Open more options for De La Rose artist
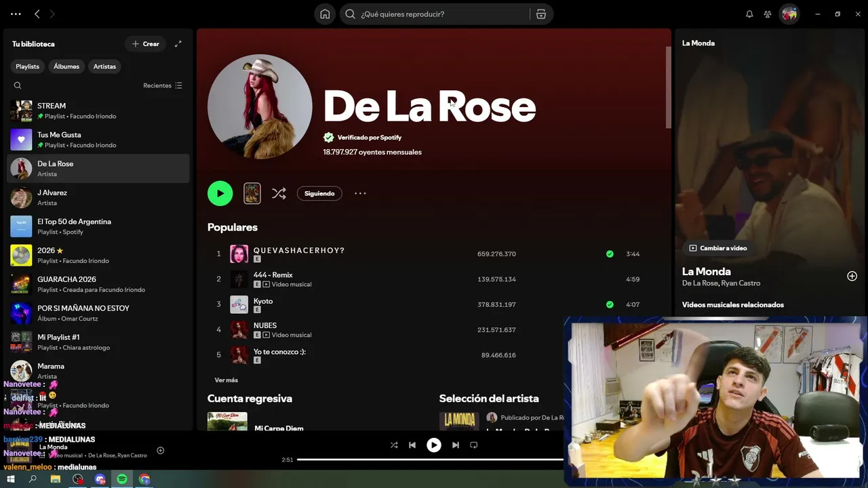Screen dimensions: 868x488 point(360,193)
